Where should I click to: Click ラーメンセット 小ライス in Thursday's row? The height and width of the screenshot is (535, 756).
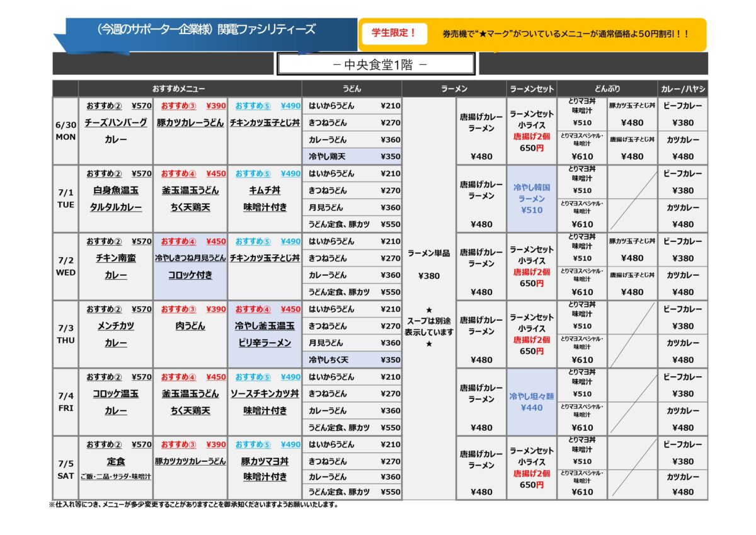point(532,323)
